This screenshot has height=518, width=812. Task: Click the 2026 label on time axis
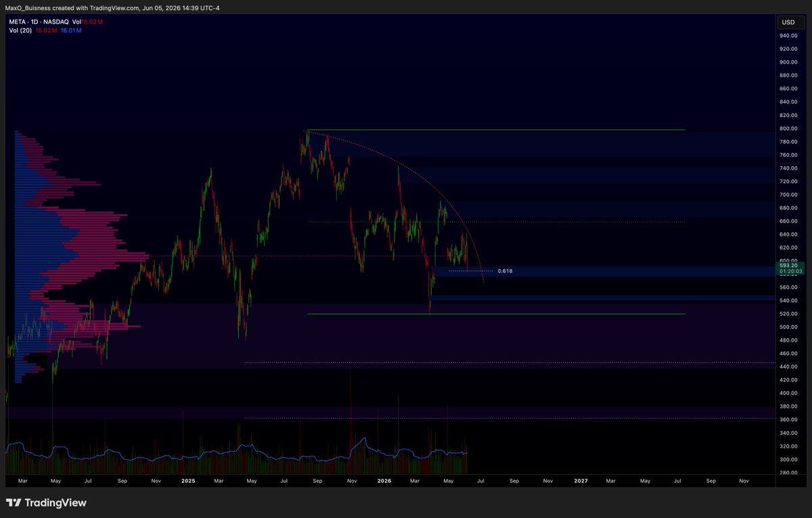pos(384,481)
